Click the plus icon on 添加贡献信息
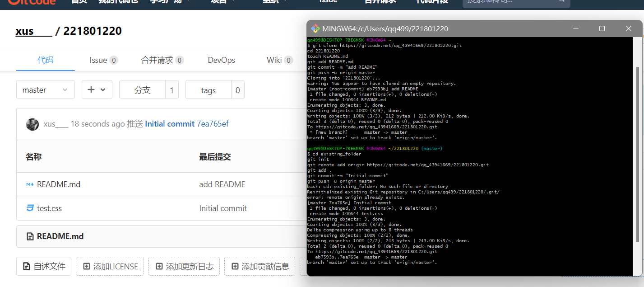Viewport: 644px width, 287px height. coord(234,267)
